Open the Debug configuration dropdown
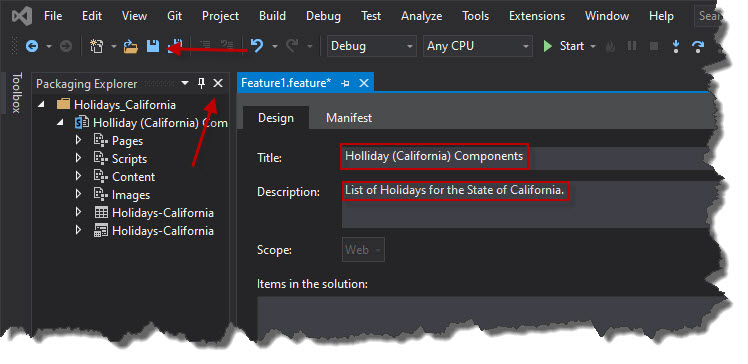748x364 pixels. [x=372, y=46]
